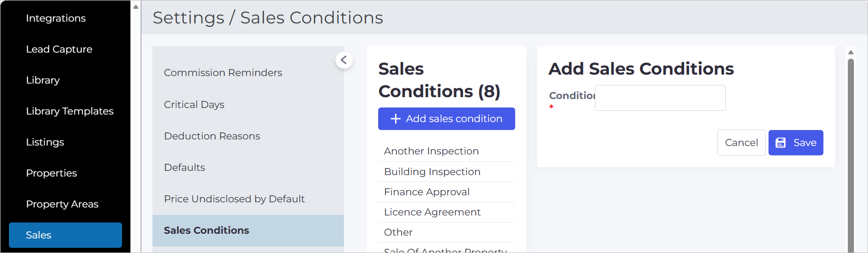The height and width of the screenshot is (253, 868).
Task: Open Integrations in the sidebar
Action: [56, 18]
